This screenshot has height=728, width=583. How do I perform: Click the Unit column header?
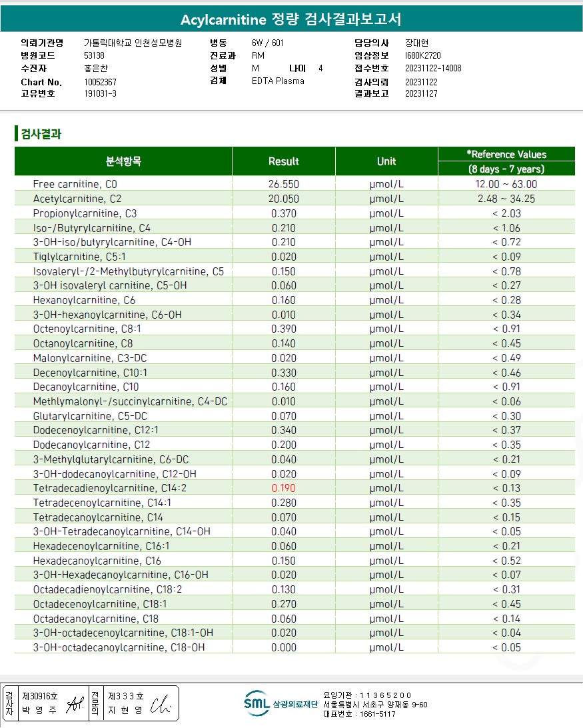386,161
